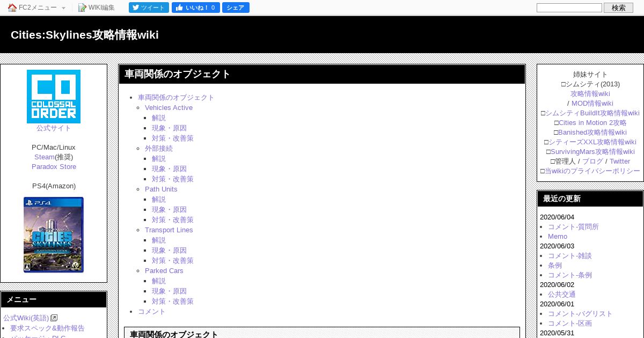The image size is (644, 338).
Task: Open recent update コメント-区画
Action: pyautogui.click(x=570, y=324)
